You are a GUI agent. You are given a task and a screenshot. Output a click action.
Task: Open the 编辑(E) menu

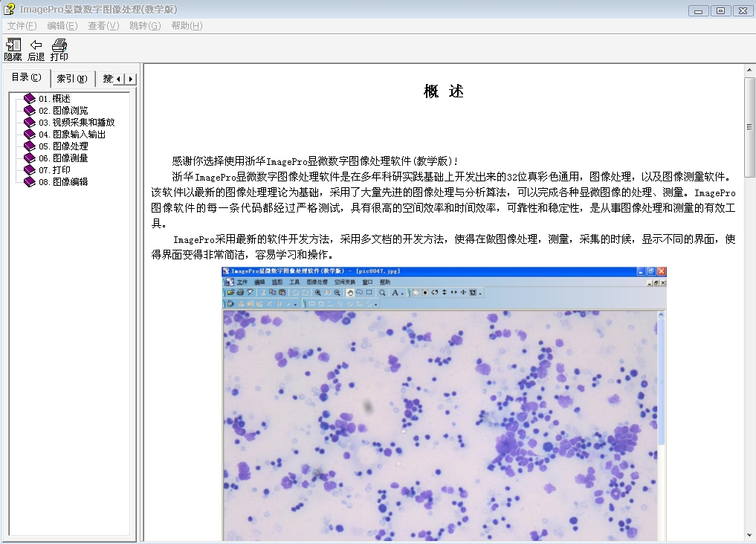[62, 25]
